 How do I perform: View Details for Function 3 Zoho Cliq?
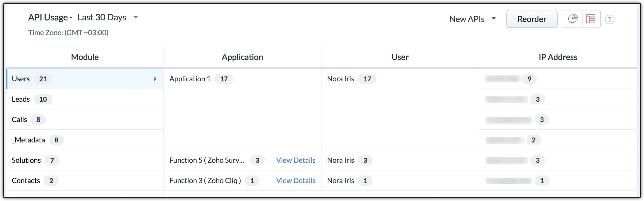[295, 181]
